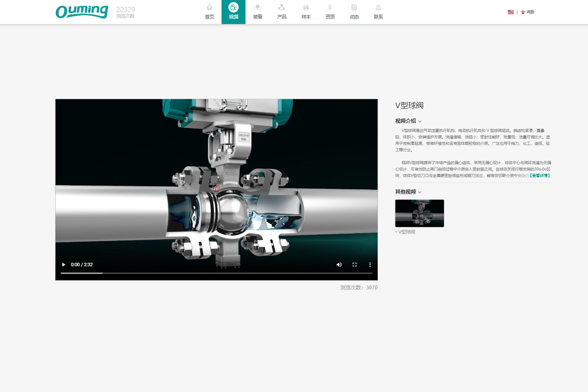Image resolution: width=588 pixels, height=392 pixels.
Task: Select the active 视频 tab
Action: (x=233, y=12)
